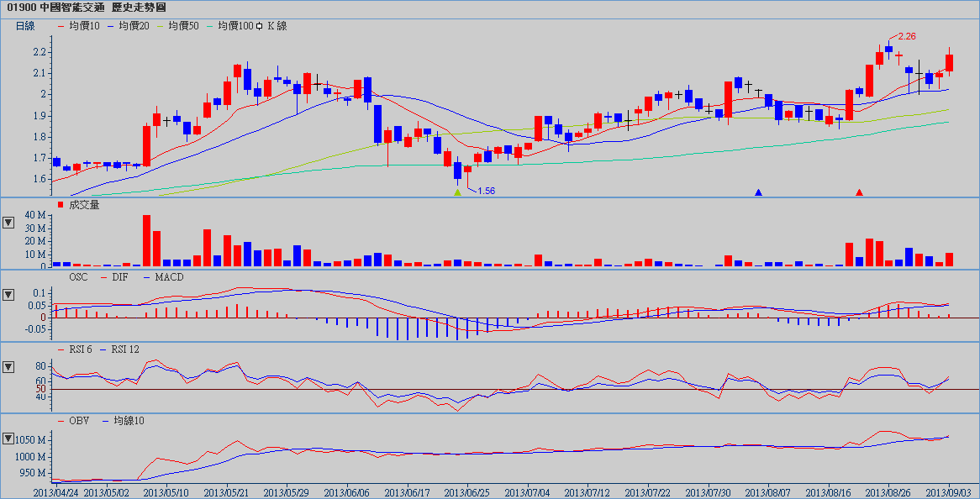
Task: Click the 1.56 low price label
Action: click(486, 191)
